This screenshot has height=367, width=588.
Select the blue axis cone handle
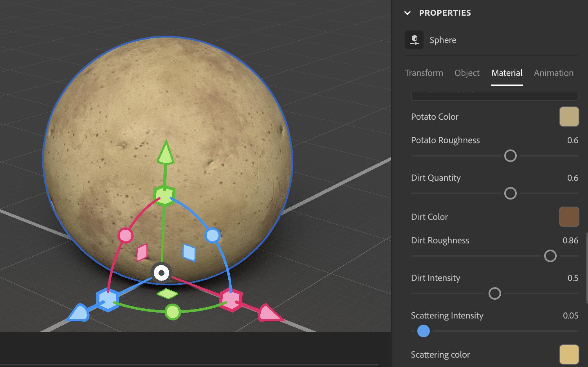[78, 313]
